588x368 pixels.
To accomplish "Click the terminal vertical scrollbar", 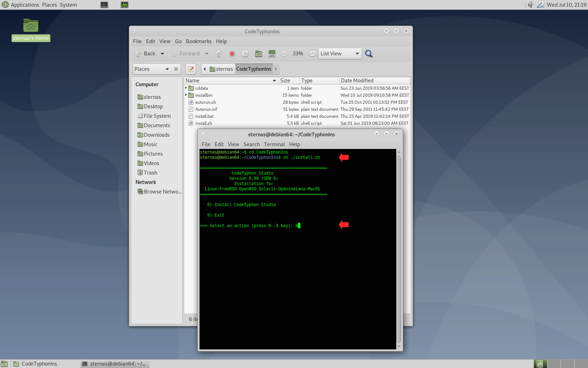I will tap(399, 249).
